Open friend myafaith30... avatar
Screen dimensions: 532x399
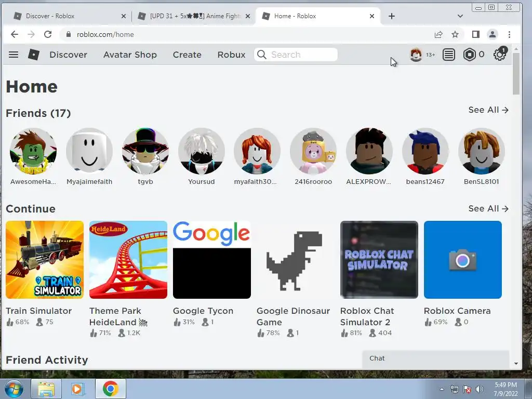(x=257, y=151)
